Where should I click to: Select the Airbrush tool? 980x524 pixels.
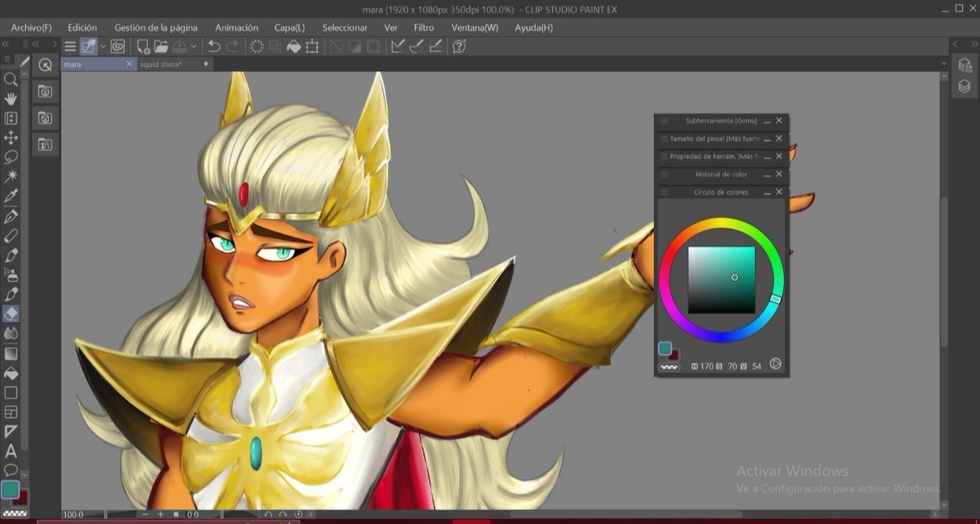click(11, 274)
